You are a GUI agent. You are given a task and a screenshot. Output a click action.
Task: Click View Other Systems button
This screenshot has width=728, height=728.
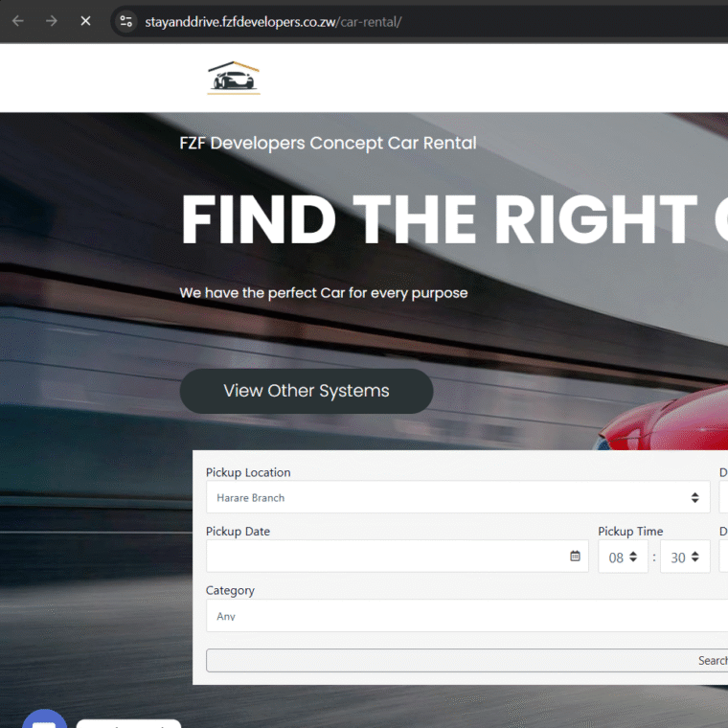tap(307, 391)
